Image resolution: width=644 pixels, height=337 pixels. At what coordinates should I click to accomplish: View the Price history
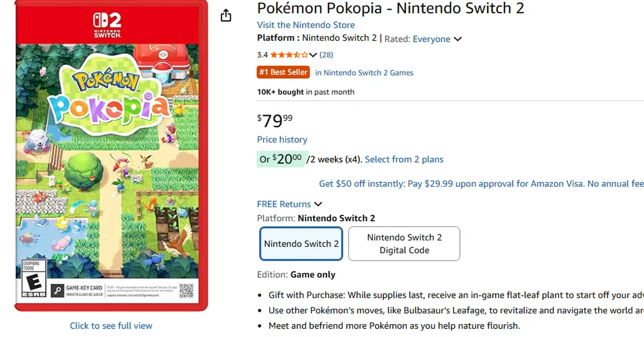coord(282,140)
